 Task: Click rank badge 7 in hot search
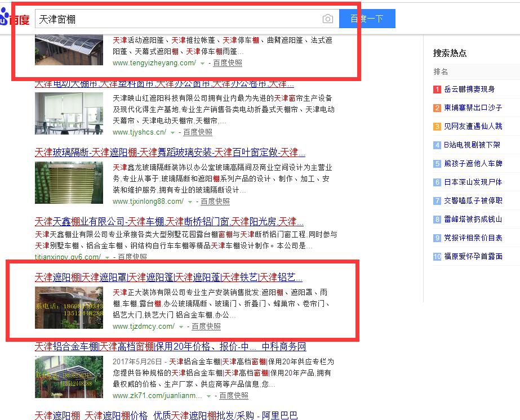(437, 201)
